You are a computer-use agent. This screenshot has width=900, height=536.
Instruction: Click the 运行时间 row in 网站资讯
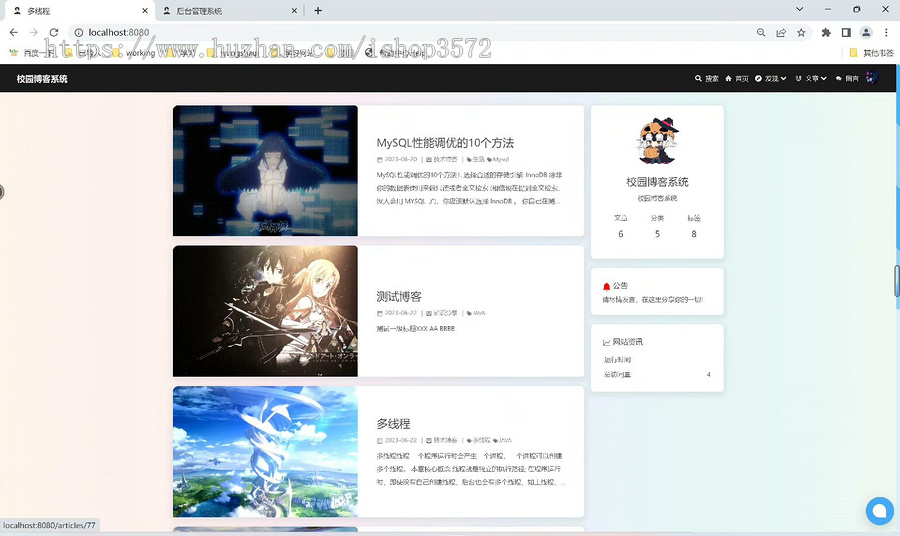click(x=657, y=360)
